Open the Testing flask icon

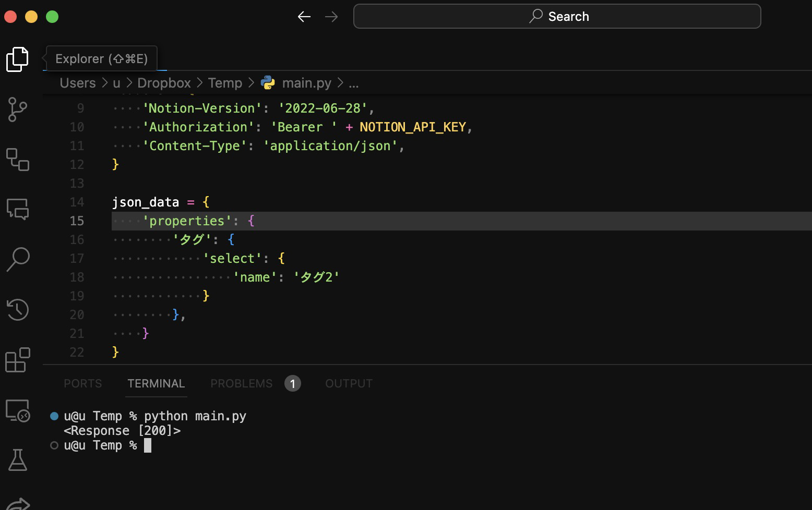(x=17, y=460)
